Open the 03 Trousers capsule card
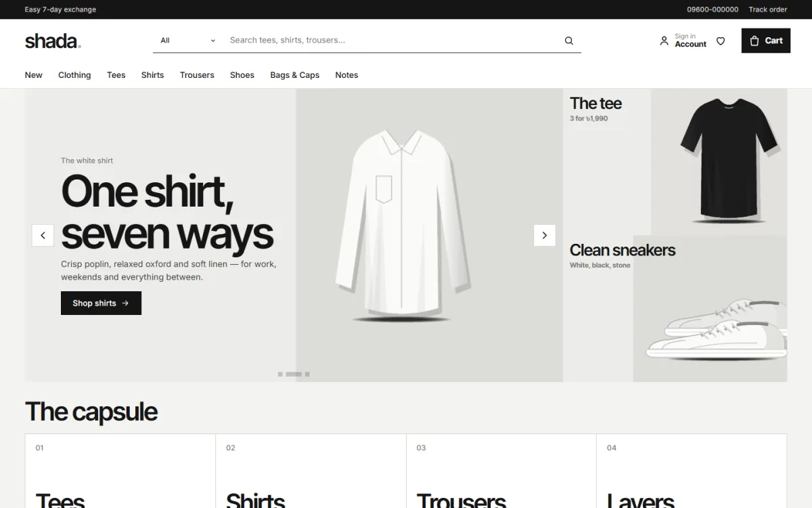Screen dimensions: 812x508 point(501,471)
